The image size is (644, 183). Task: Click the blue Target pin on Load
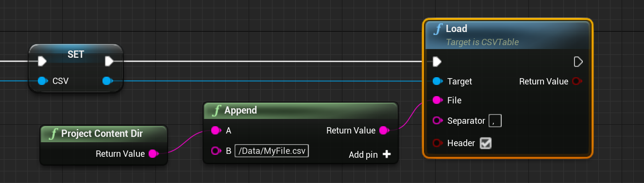437,81
